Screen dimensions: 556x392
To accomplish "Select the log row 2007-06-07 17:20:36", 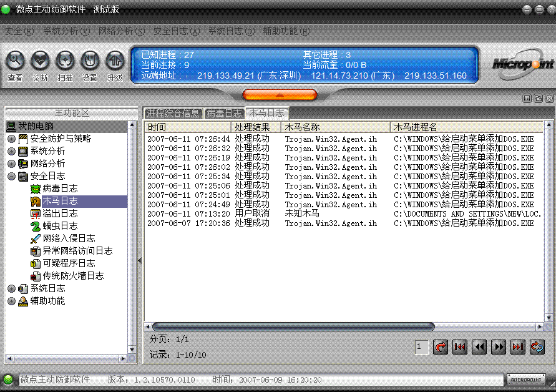I will click(344, 223).
